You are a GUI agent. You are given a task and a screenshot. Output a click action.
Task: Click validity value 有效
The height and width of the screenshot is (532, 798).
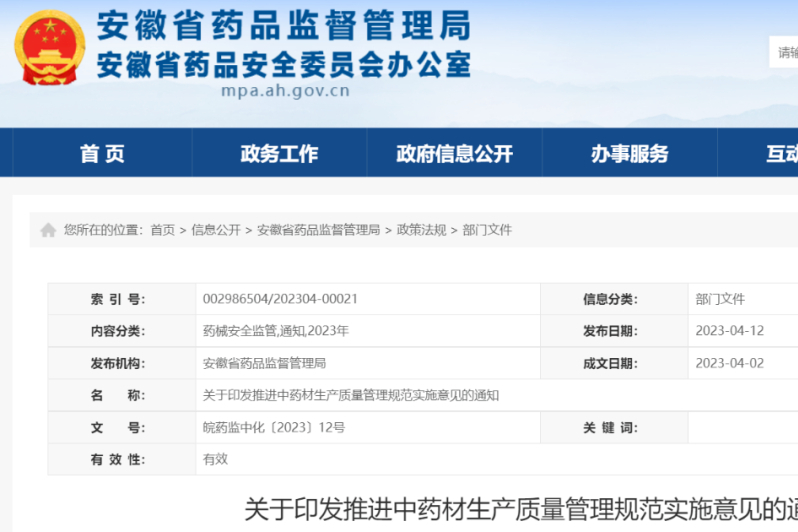(x=215, y=459)
